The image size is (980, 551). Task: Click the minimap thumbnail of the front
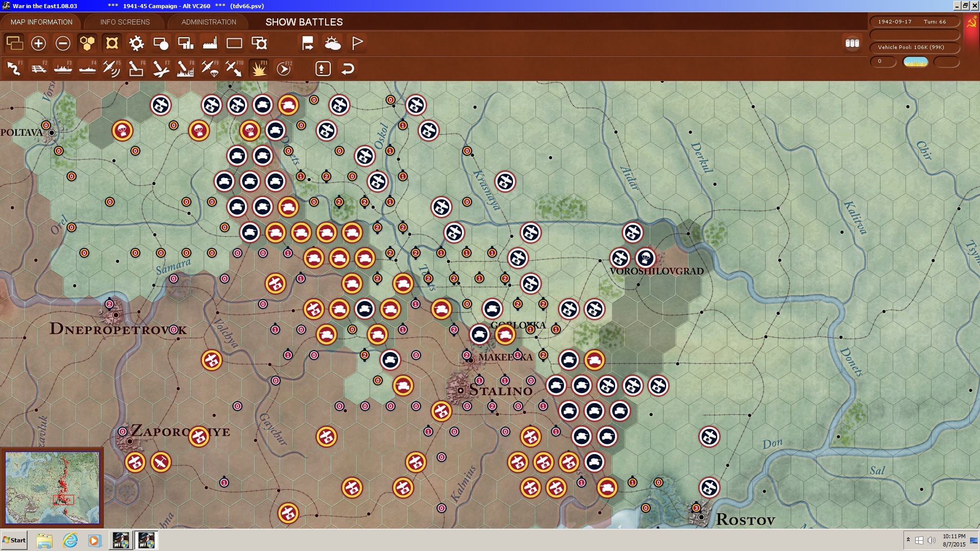coord(53,487)
